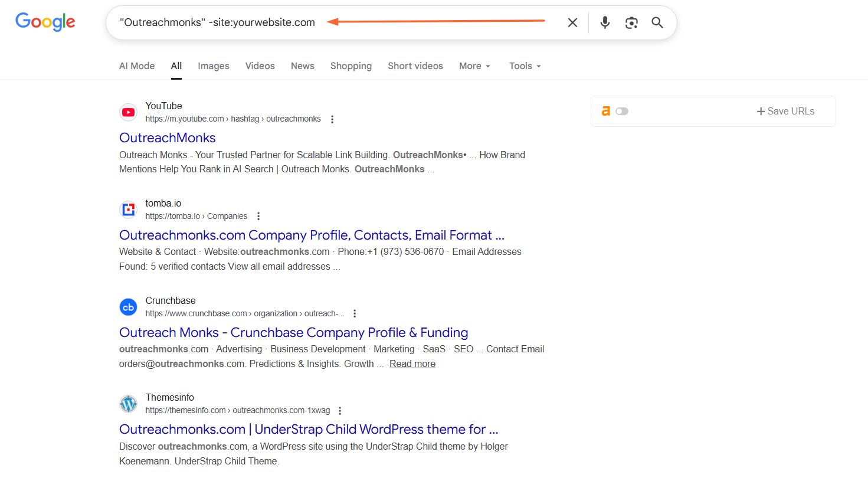Click the tomba.io favicon

128,209
